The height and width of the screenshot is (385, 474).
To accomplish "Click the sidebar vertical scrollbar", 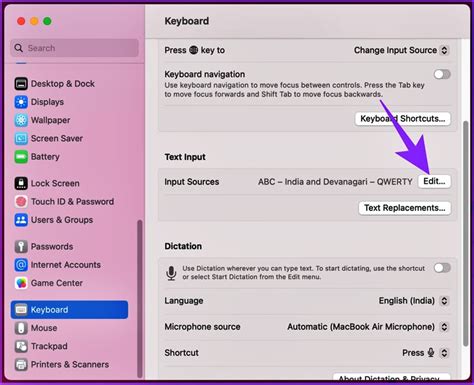I will pos(140,299).
